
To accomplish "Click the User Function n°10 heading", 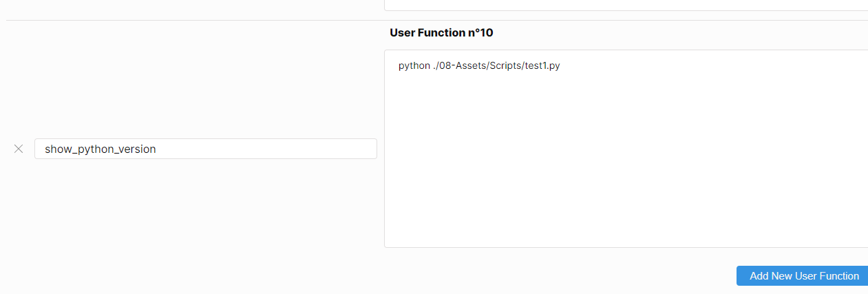I will point(441,32).
